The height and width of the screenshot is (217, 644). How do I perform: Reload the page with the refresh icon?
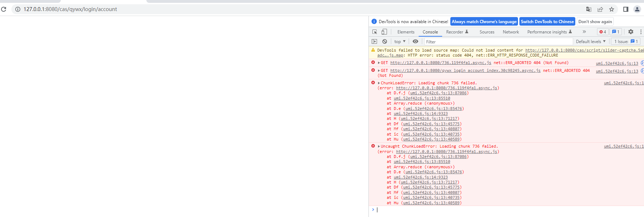coord(4,9)
